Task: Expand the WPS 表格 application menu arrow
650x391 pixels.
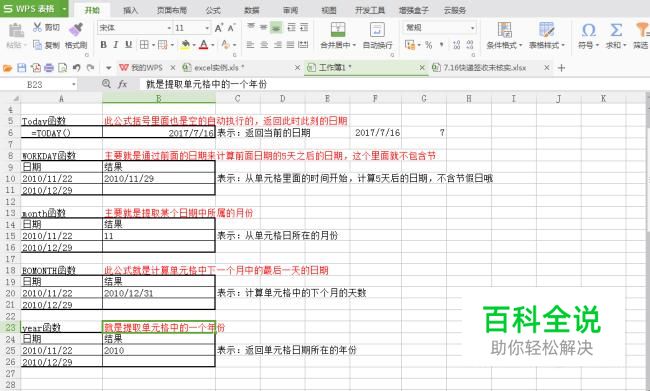Action: tap(64, 9)
